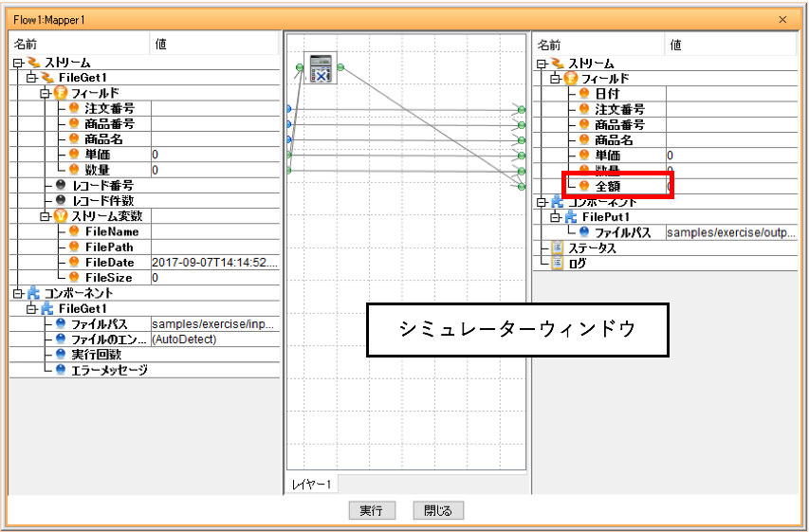Click the orange icon beside 注文番号 in right panel
Screen dimensions: 809x532
584,109
